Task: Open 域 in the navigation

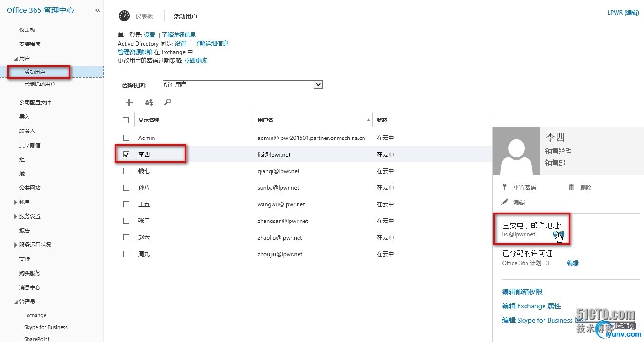Action: coord(22,174)
